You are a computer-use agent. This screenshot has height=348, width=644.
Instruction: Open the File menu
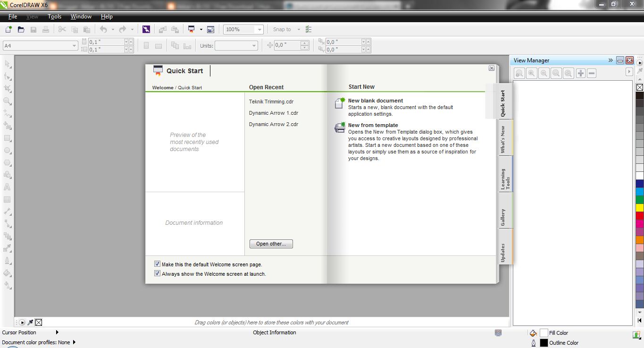tap(13, 17)
